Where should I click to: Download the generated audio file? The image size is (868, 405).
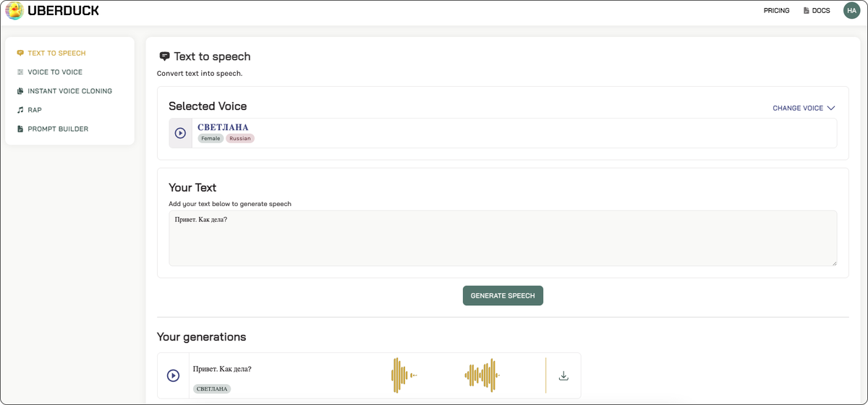(x=563, y=375)
